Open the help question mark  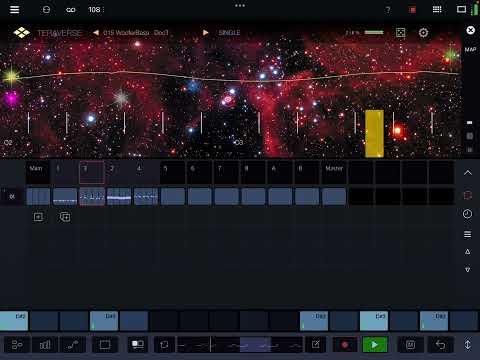pyautogui.click(x=388, y=10)
